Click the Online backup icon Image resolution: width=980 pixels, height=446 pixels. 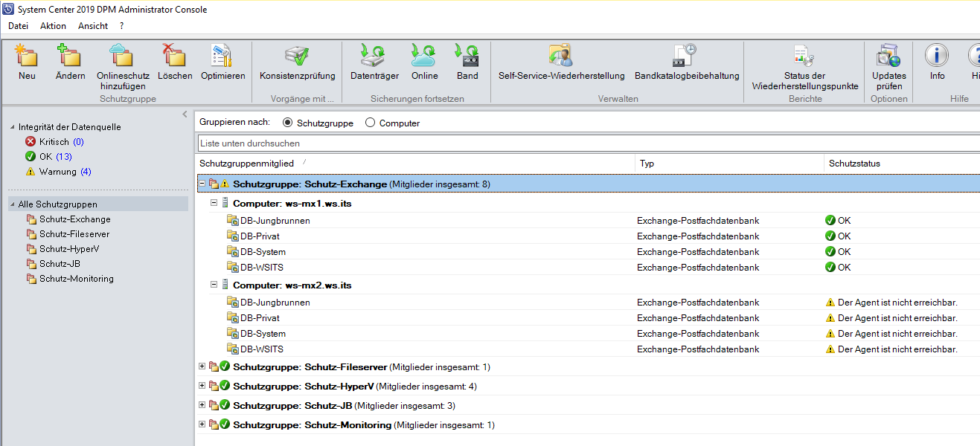tap(424, 56)
